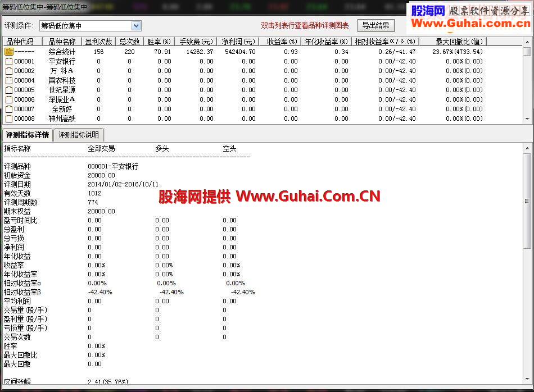The image size is (534, 392).
Task: Sort by 品种名称 column header
Action: click(x=62, y=42)
